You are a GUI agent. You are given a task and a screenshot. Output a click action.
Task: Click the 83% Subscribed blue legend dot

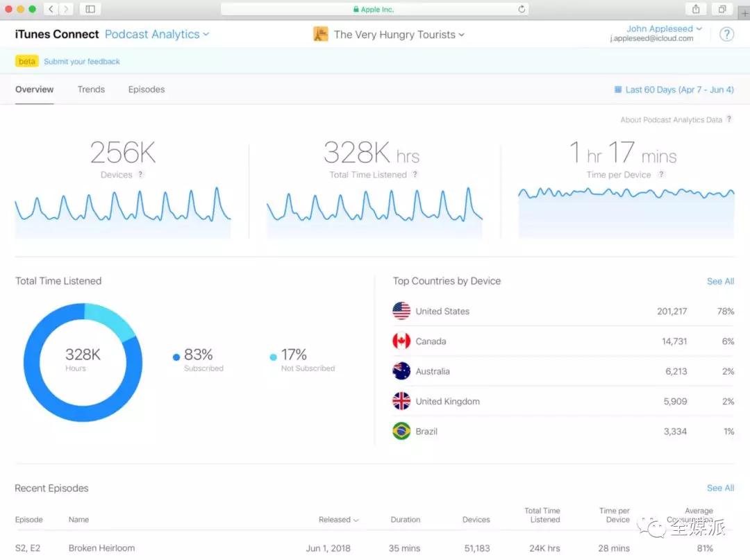(176, 357)
